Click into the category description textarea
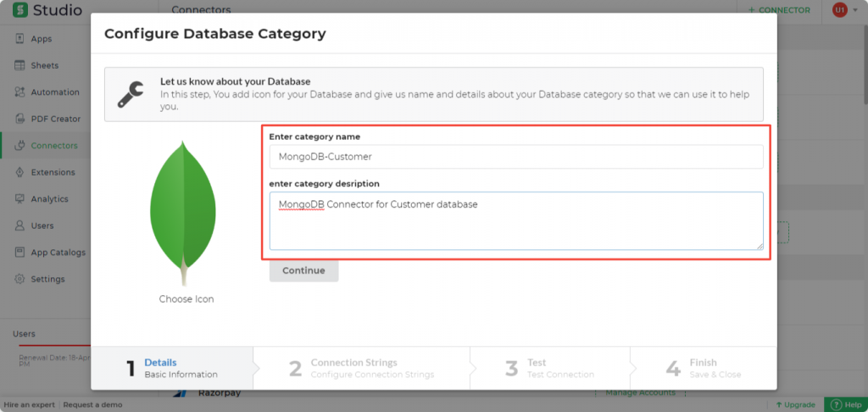Viewport: 868px width, 412px height. coord(515,220)
